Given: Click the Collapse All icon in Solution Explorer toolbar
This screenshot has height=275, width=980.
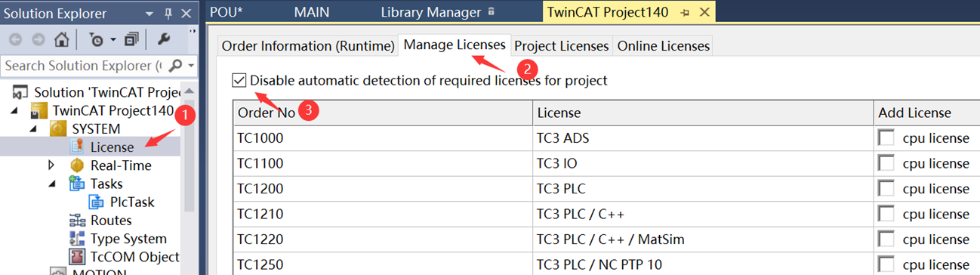Looking at the screenshot, I should click(x=132, y=39).
